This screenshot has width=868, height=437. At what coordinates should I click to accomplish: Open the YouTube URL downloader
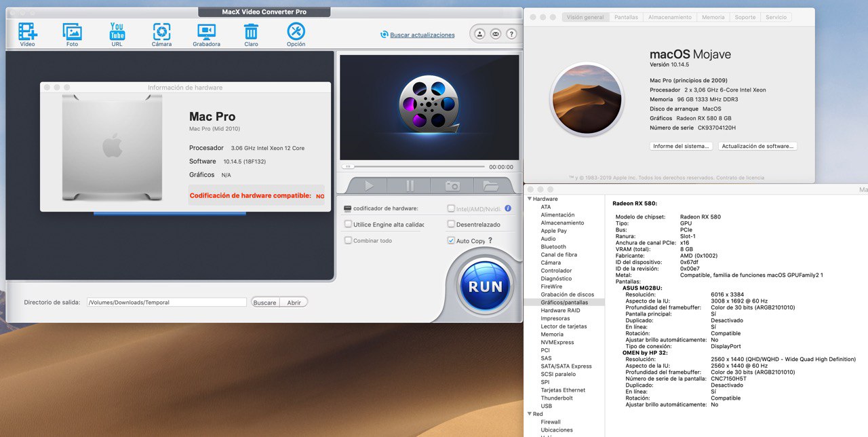pyautogui.click(x=117, y=31)
